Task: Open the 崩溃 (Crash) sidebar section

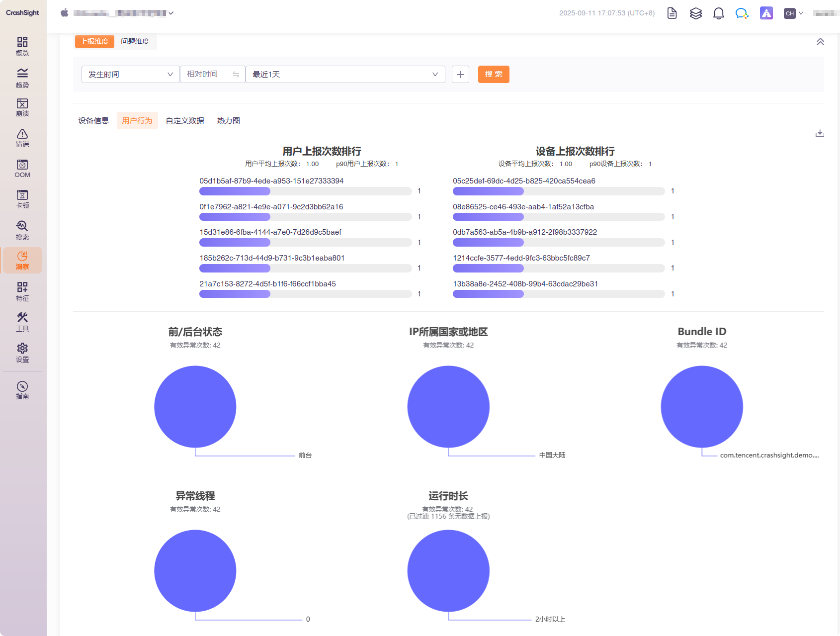Action: [x=22, y=107]
